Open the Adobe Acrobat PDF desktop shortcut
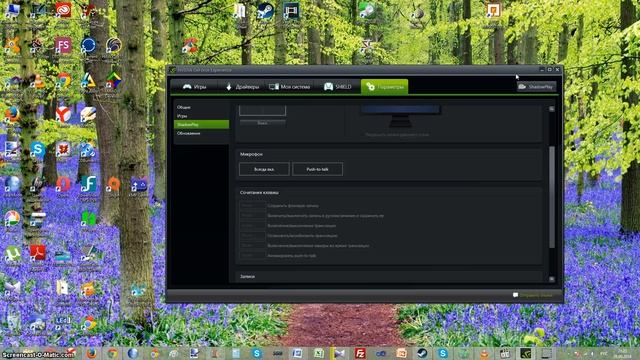640x360 pixels. tap(38, 253)
